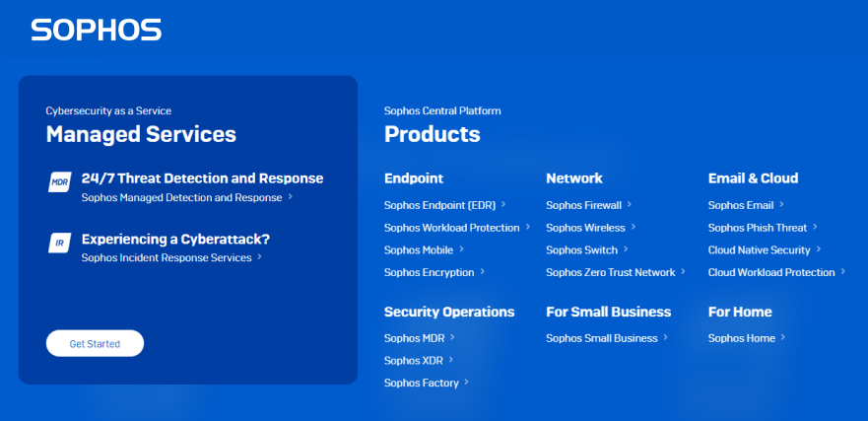This screenshot has height=421, width=868.
Task: Click the Network category heading
Action: point(574,178)
